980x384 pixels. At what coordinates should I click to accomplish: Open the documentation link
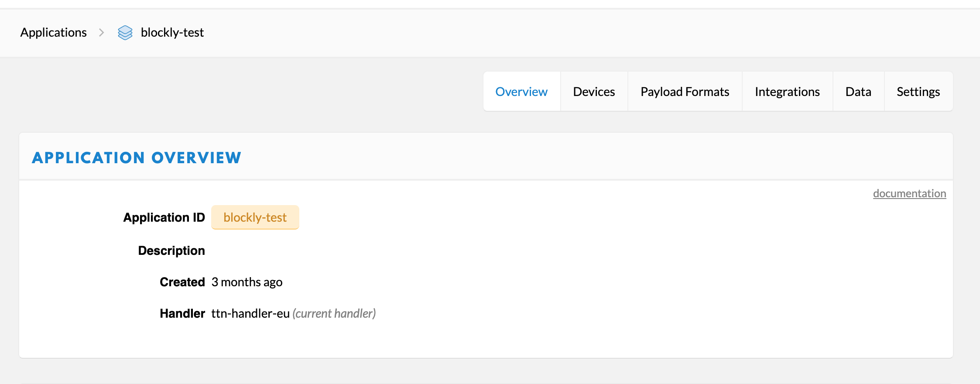click(909, 193)
